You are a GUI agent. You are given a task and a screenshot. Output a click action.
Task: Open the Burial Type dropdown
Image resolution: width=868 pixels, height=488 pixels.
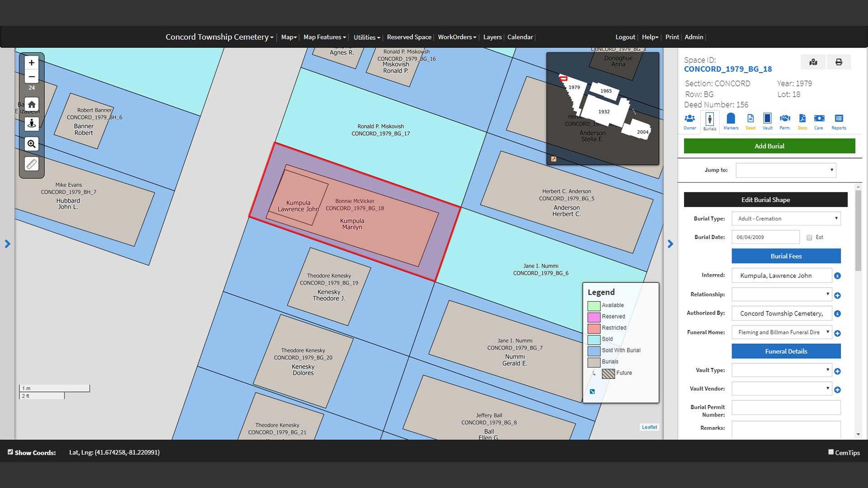click(786, 219)
